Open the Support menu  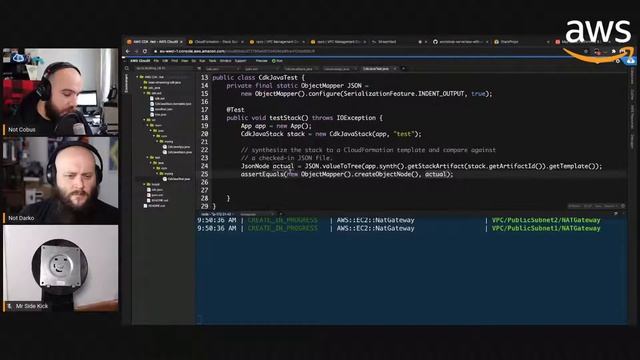point(241,61)
